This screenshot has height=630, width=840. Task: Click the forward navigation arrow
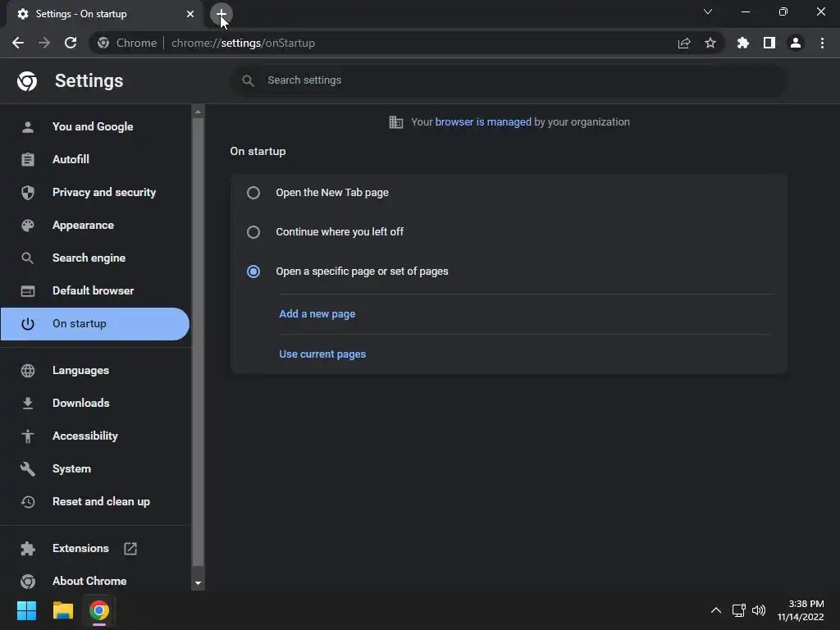pyautogui.click(x=44, y=43)
